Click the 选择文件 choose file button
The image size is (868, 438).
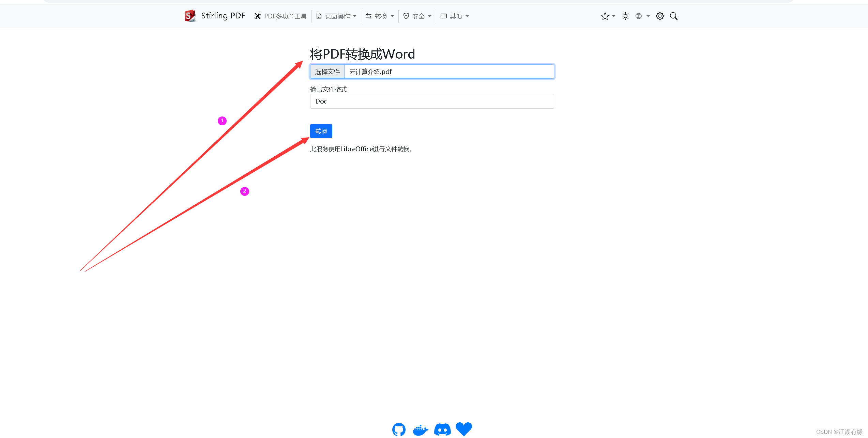tap(327, 72)
